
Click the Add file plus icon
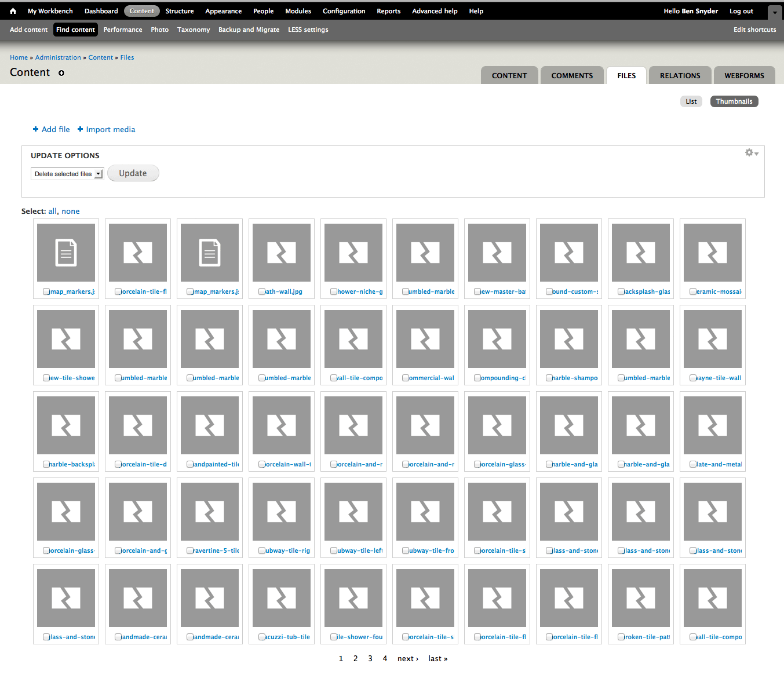click(35, 129)
